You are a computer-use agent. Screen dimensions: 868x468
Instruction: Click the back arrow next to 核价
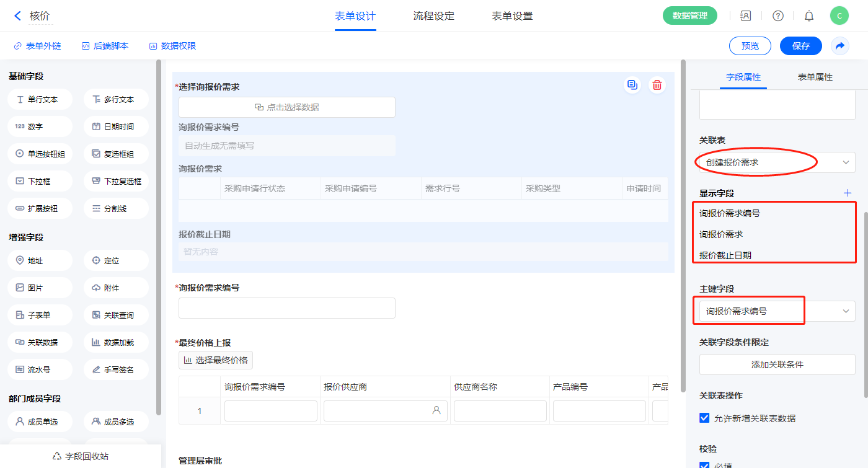17,16
